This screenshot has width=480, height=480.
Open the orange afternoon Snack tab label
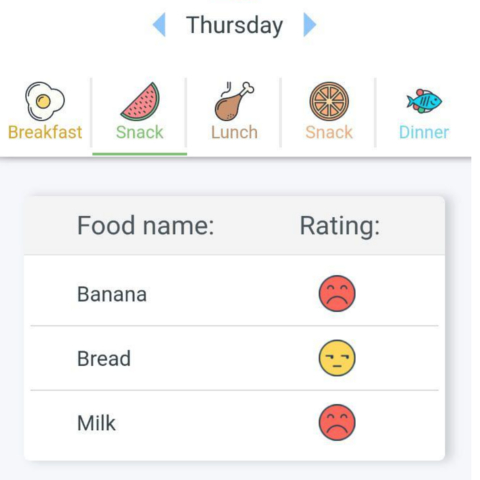[329, 132]
